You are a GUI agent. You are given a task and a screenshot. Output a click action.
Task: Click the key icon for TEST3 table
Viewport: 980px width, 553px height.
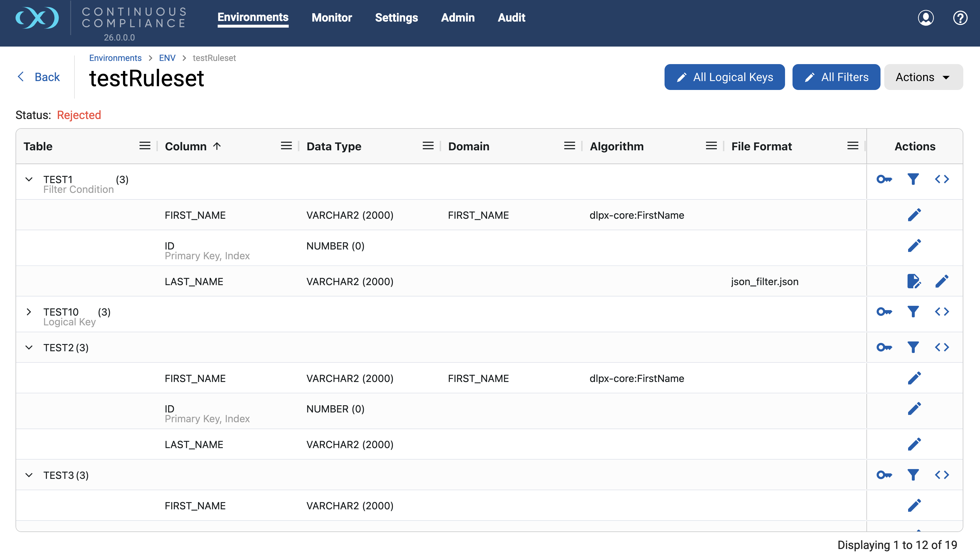pyautogui.click(x=884, y=475)
